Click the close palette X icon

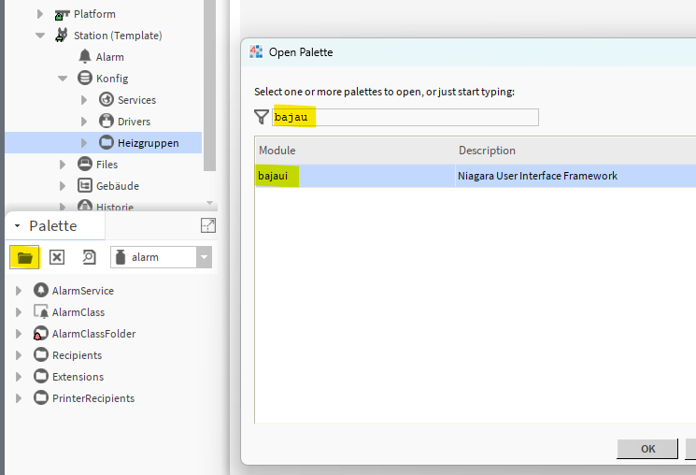(57, 257)
